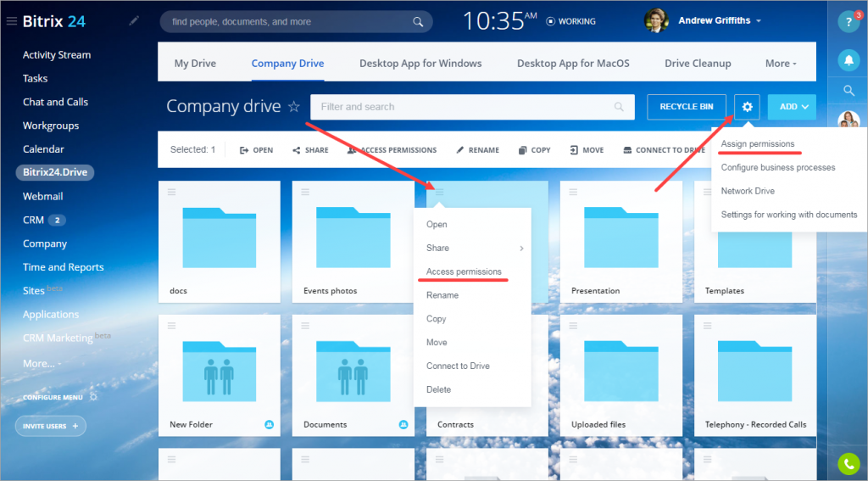Switch to the My Drive tab
Viewport: 868px width, 481px height.
click(x=195, y=64)
